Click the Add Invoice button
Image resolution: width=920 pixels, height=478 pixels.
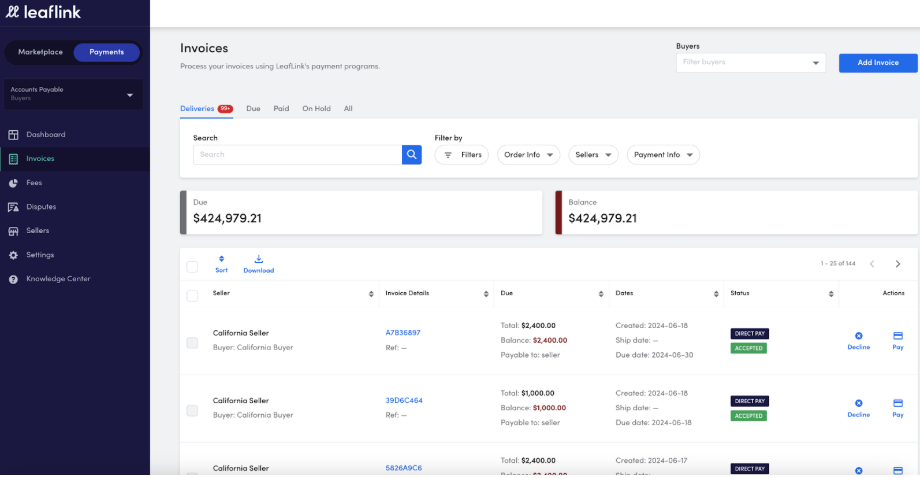click(x=878, y=63)
